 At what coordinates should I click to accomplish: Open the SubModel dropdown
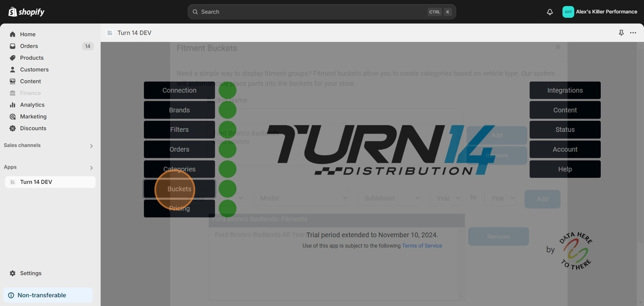pos(389,198)
